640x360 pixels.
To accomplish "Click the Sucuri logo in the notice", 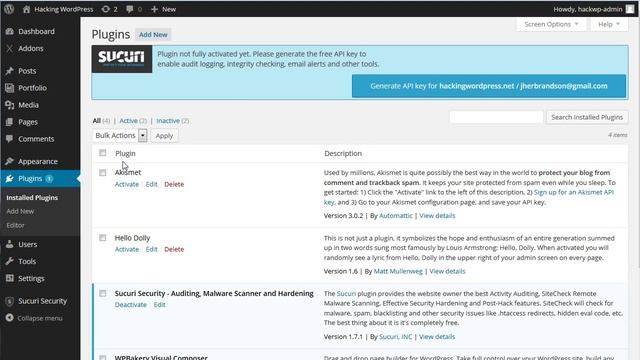I will (122, 59).
